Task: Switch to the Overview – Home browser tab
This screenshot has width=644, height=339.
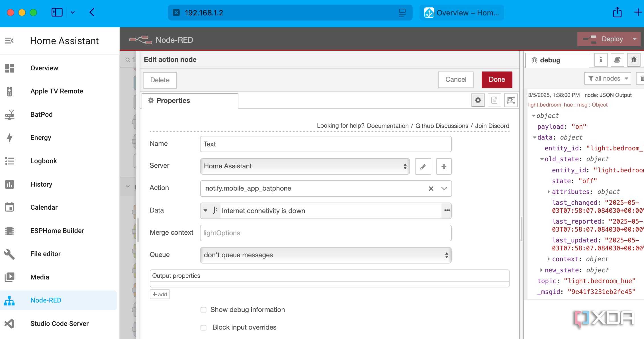Action: click(x=461, y=13)
